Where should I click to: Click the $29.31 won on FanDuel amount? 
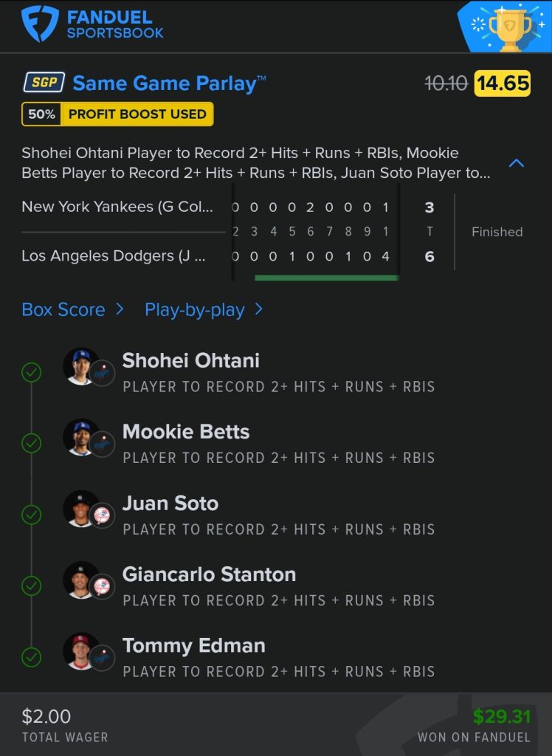click(x=501, y=716)
